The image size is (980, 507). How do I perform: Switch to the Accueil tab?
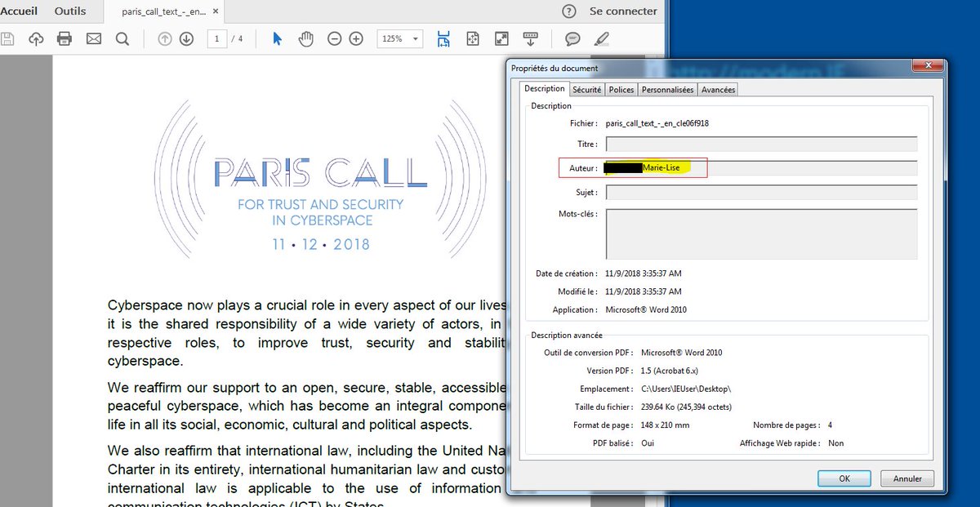(x=18, y=11)
